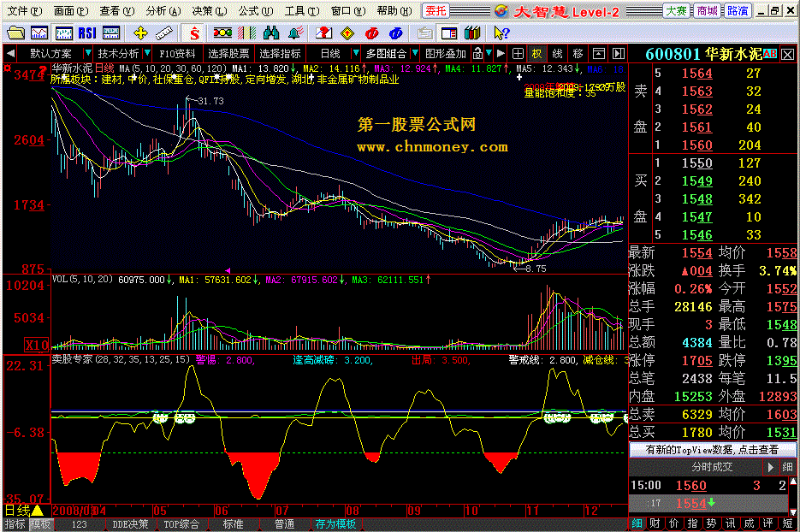Click the skip-to-end bar icon
This screenshot has height=532, width=800.
[x=619, y=53]
